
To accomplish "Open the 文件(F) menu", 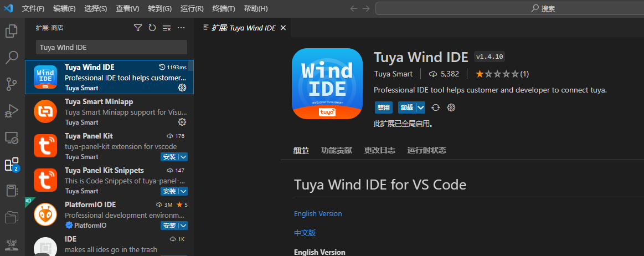I will [33, 9].
